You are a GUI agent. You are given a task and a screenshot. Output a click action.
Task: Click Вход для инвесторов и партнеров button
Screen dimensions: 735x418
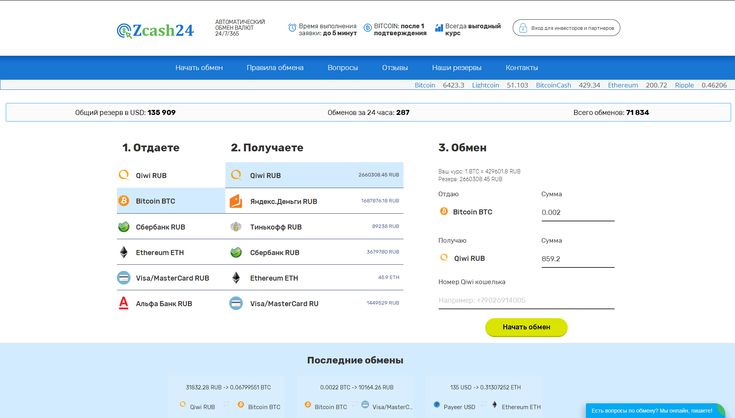pos(566,29)
